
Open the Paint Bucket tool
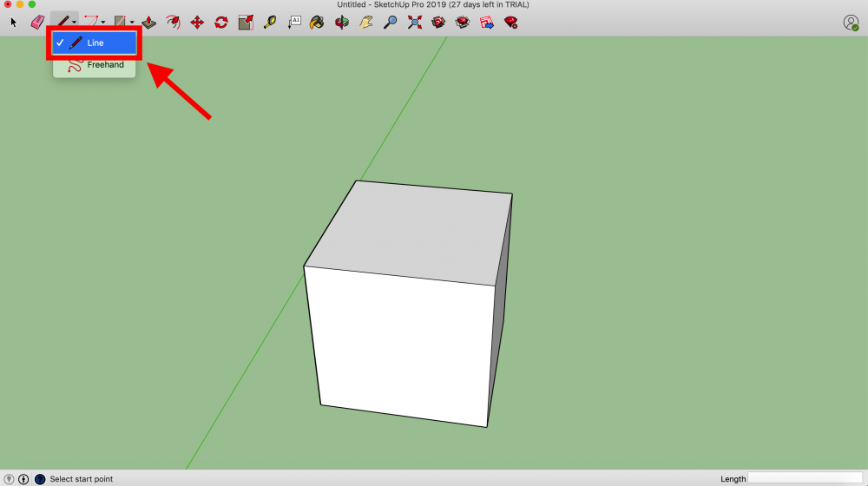317,23
